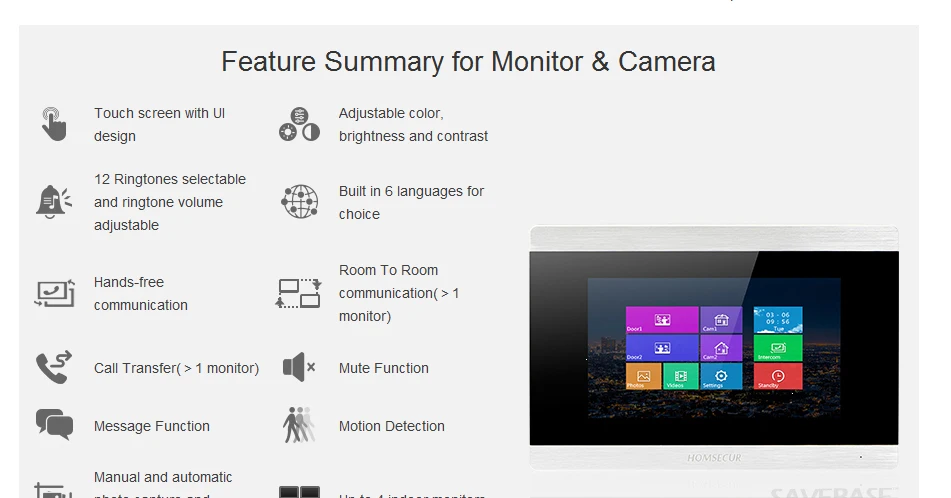
Task: Tap the red Standby tile on monitor
Action: (x=778, y=376)
